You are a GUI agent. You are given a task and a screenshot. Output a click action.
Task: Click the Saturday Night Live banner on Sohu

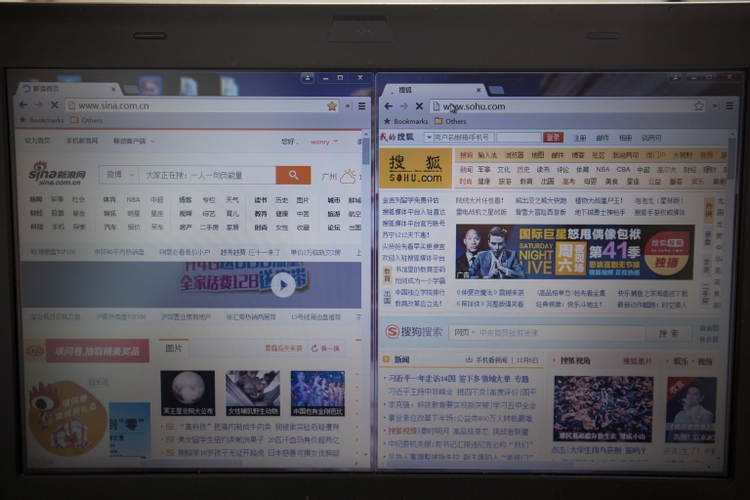click(574, 252)
